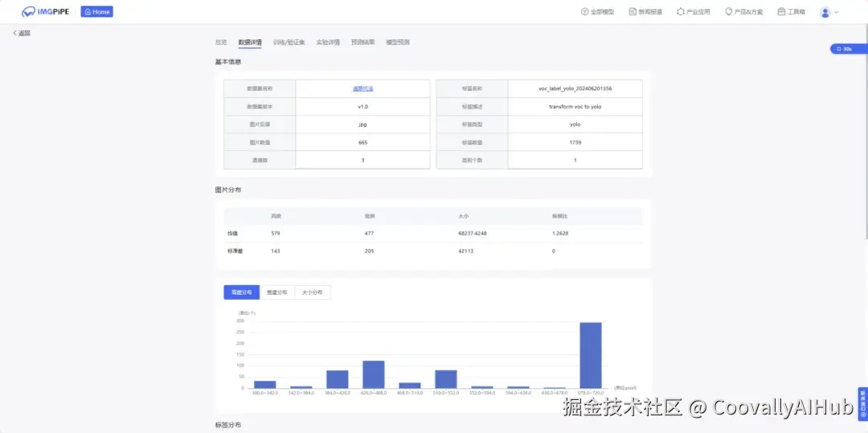Click the 标签分布 section heading

[228, 425]
